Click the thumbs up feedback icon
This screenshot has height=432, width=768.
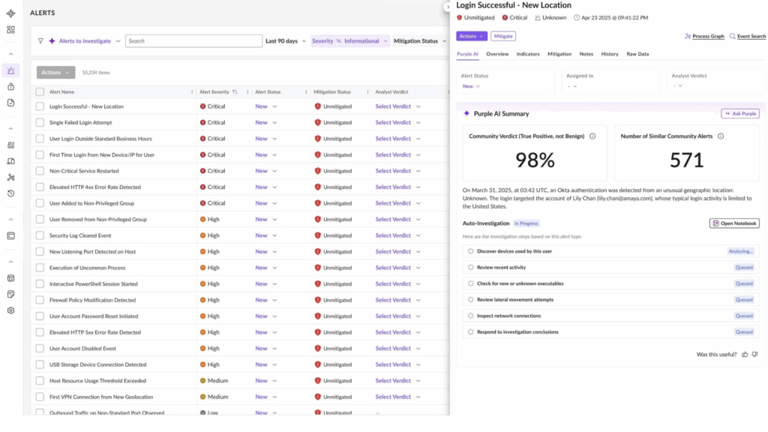(745, 354)
